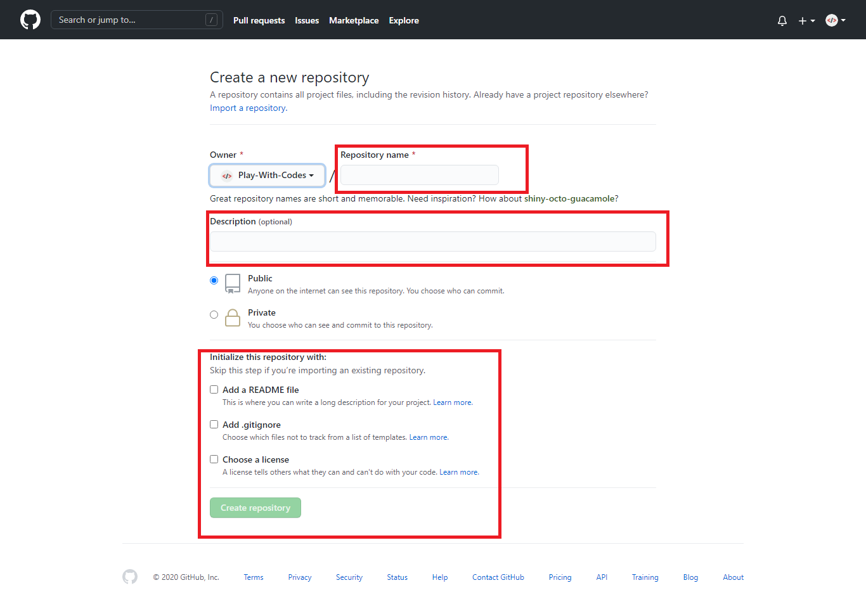Enable the Add a README file checkbox
Image resolution: width=866 pixels, height=616 pixels.
[x=214, y=390]
